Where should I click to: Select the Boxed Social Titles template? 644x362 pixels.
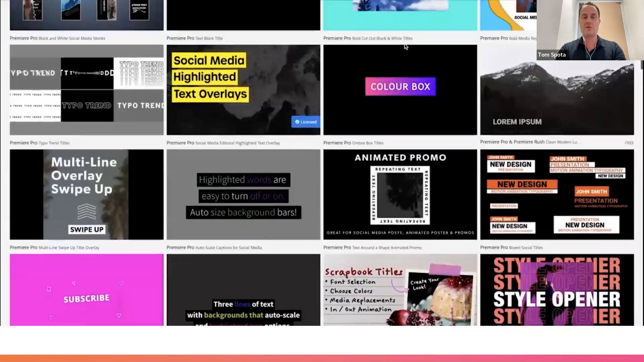point(557,195)
